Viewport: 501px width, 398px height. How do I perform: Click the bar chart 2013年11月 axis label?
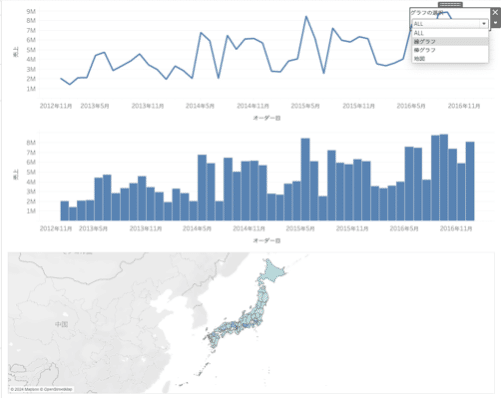[146, 229]
